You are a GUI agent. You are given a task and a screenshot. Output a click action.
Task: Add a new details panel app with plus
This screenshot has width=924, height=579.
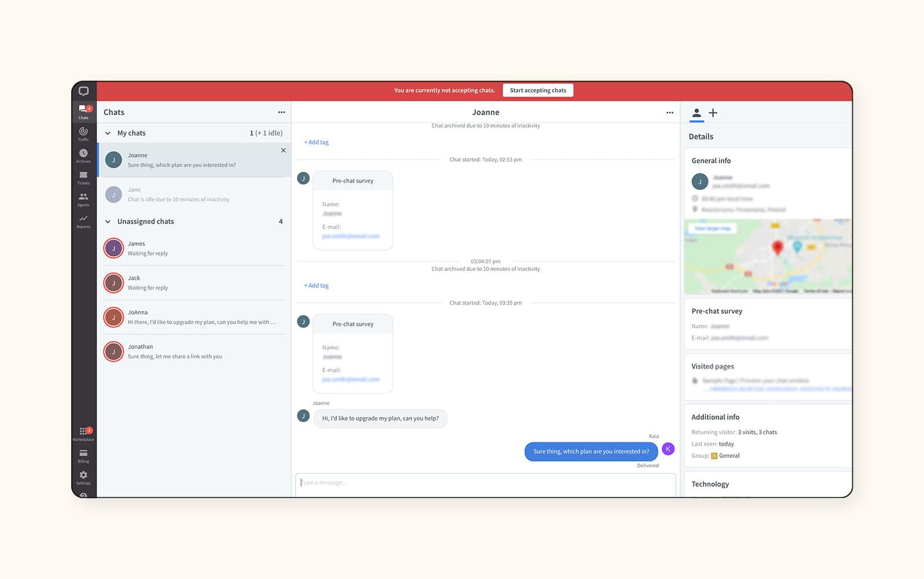point(713,113)
